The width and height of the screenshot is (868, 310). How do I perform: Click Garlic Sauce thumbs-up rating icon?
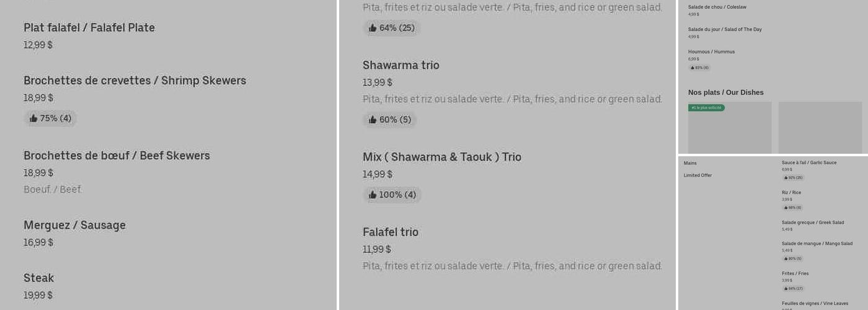pos(786,178)
